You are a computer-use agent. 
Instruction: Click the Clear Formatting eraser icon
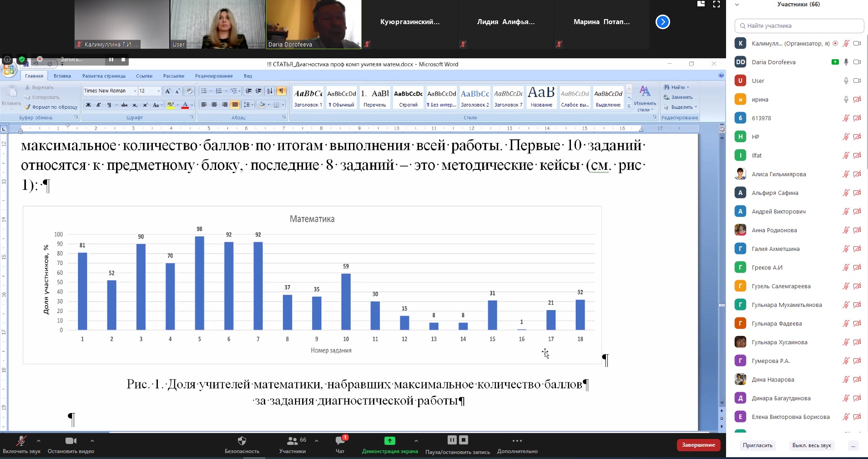(189, 91)
